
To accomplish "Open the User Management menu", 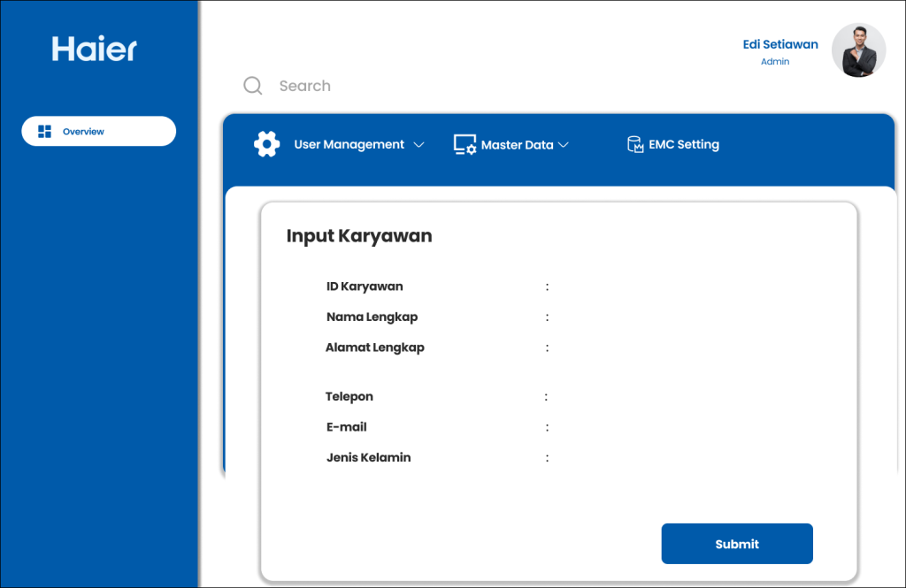I will (349, 144).
